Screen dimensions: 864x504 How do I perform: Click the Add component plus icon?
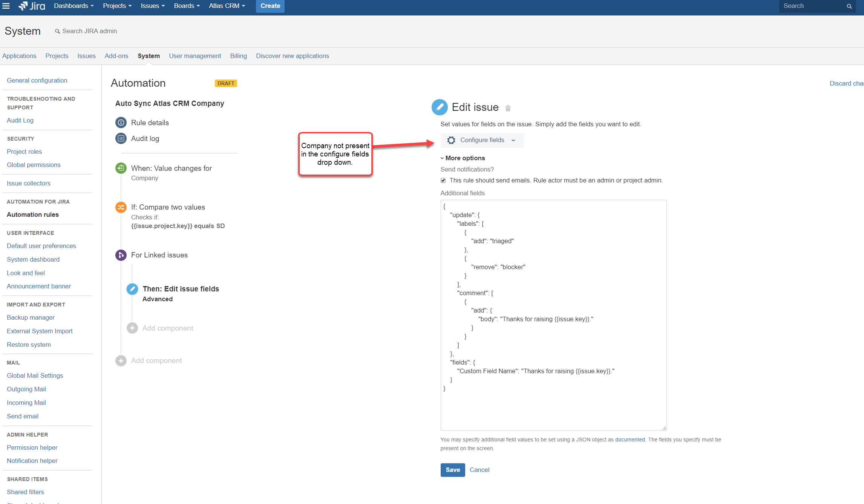click(132, 328)
